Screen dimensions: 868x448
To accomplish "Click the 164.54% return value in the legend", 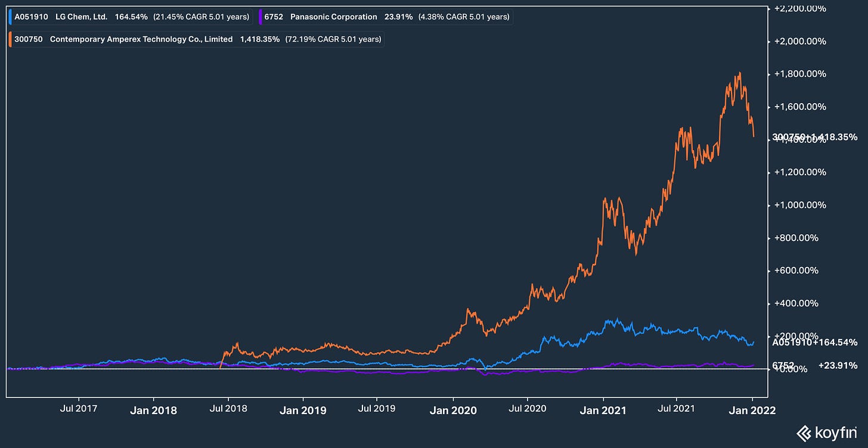I will 132,17.
